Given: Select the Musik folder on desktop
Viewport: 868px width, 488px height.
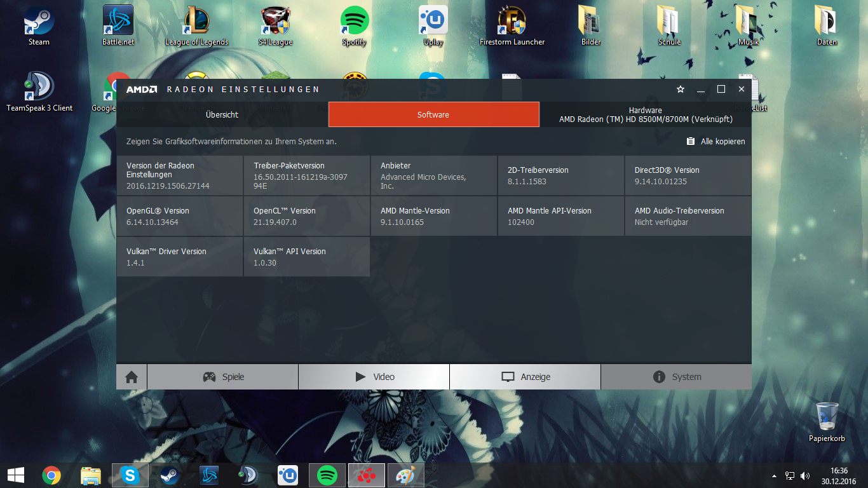Looking at the screenshot, I should tap(749, 26).
